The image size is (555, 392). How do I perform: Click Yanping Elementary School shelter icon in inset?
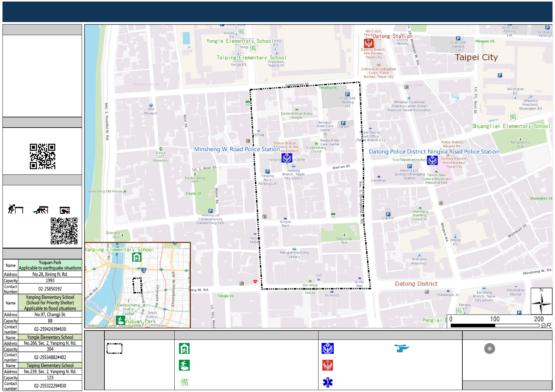point(137,257)
